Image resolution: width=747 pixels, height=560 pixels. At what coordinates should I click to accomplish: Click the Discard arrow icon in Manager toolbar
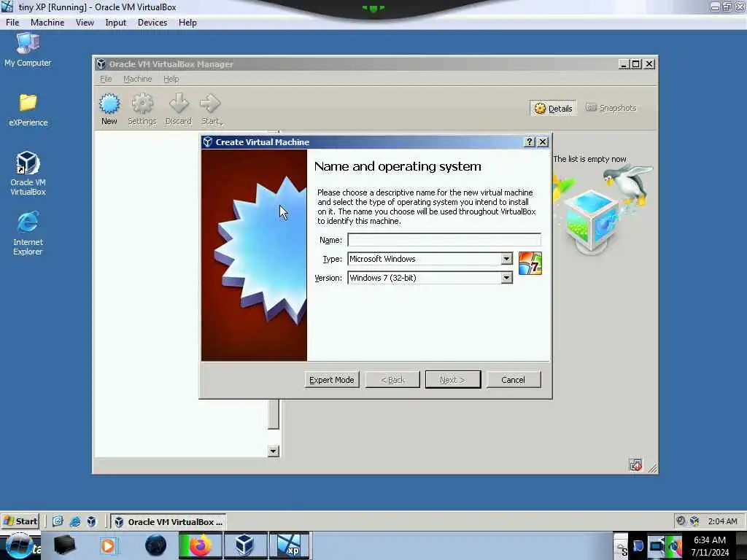click(x=179, y=103)
